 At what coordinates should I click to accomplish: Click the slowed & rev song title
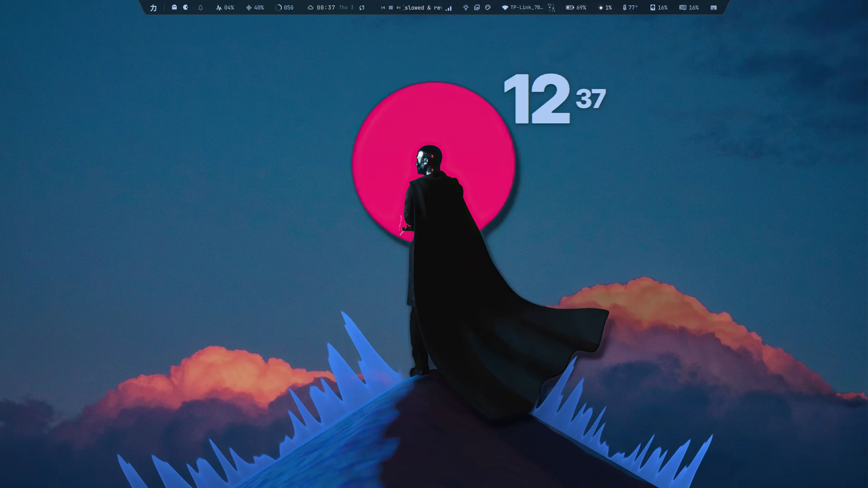[x=422, y=8]
